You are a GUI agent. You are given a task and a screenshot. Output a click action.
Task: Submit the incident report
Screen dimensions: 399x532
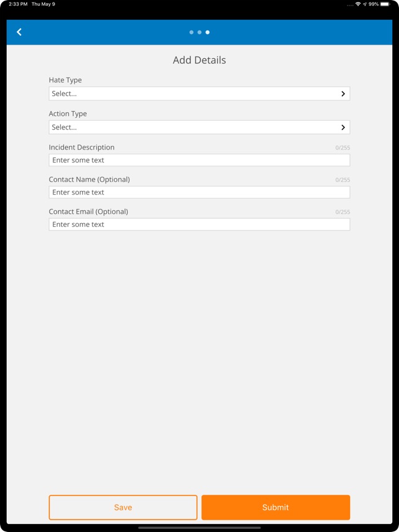[276, 507]
